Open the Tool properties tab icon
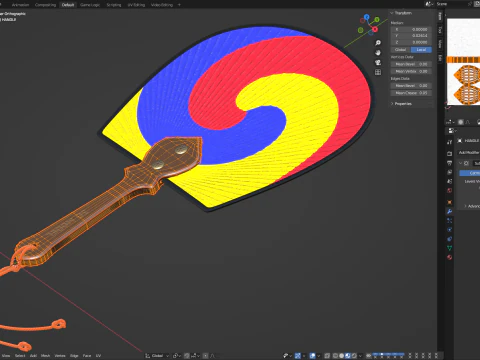This screenshot has height=360, width=480. (x=449, y=142)
